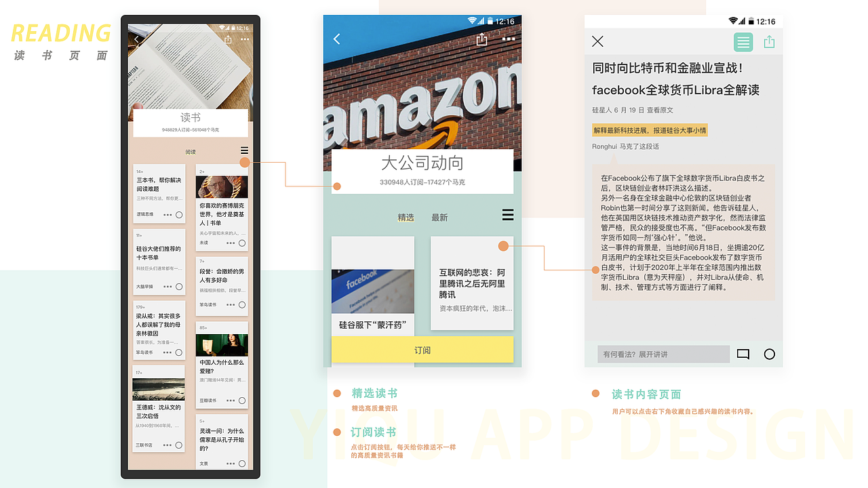Open more options on 梁从戒 card
The width and height of the screenshot is (868, 488).
click(x=167, y=352)
